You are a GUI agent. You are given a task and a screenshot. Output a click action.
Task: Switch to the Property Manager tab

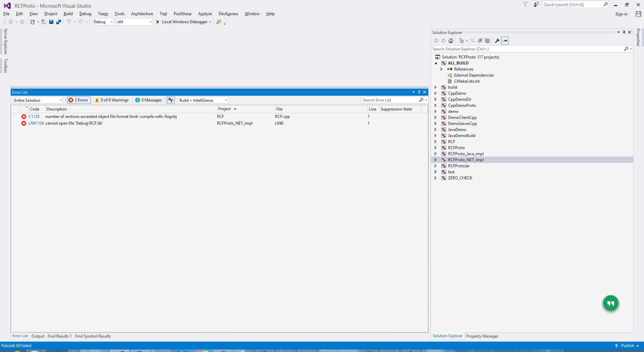[x=482, y=336]
